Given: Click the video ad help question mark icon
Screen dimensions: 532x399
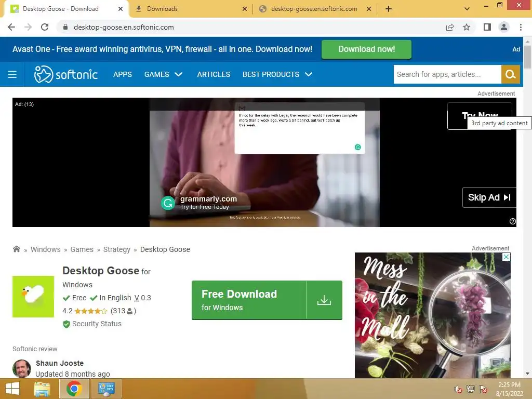Looking at the screenshot, I should click(x=513, y=221).
